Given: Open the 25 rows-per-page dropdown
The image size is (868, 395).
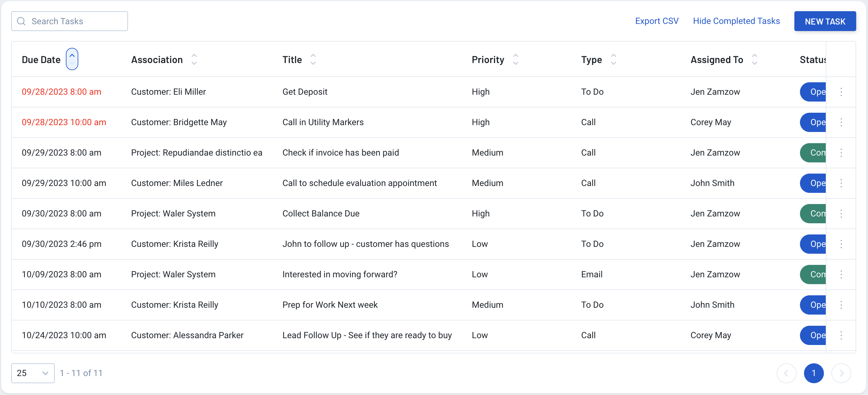Looking at the screenshot, I should click(x=33, y=373).
